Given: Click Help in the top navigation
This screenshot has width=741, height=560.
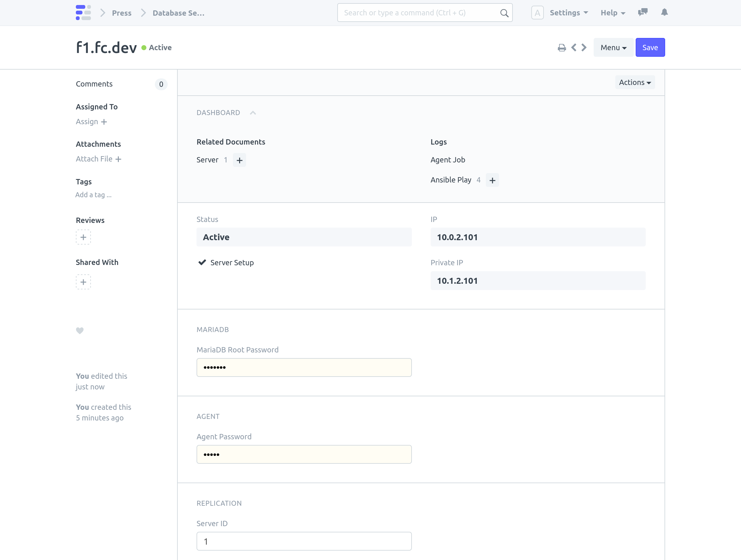Looking at the screenshot, I should (613, 12).
